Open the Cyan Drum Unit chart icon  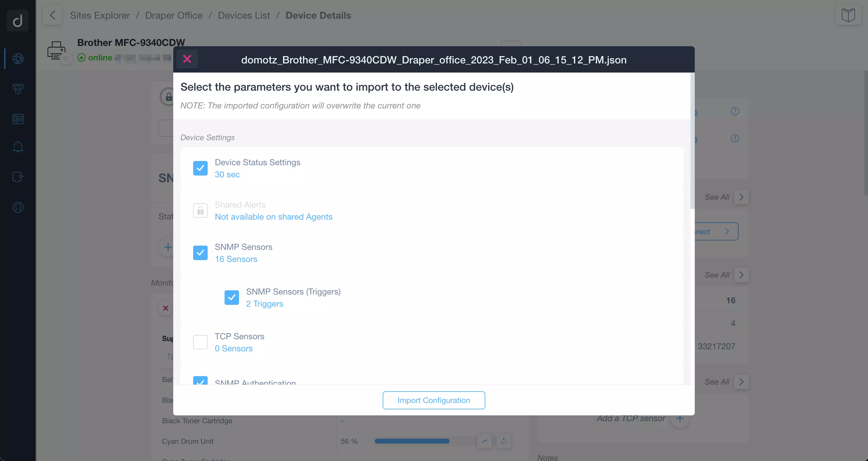tap(484, 441)
